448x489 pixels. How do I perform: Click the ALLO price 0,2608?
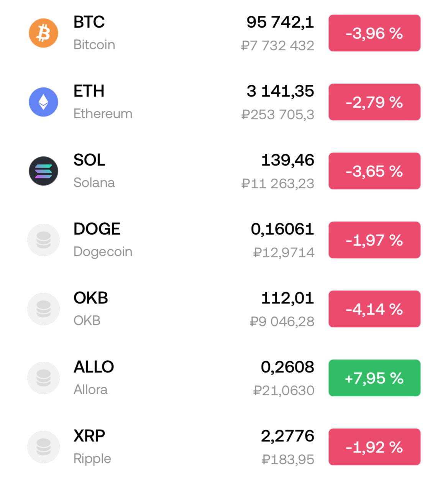[287, 367]
